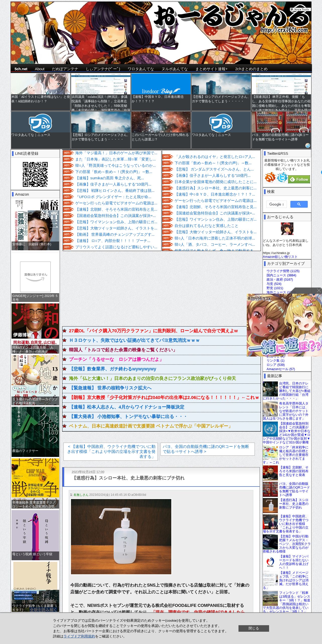
Task: Click the おーるじゃんる profile avatar image
Action: click(287, 228)
